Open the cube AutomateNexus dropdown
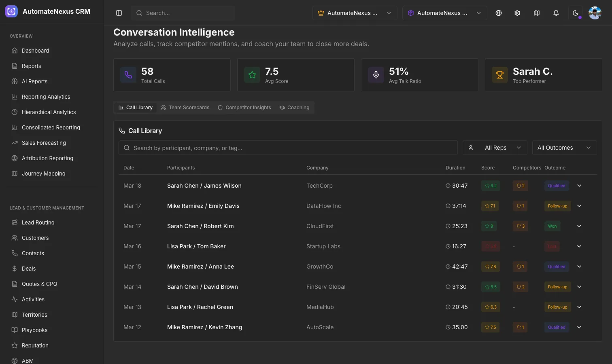The width and height of the screenshot is (612, 364). click(x=445, y=13)
